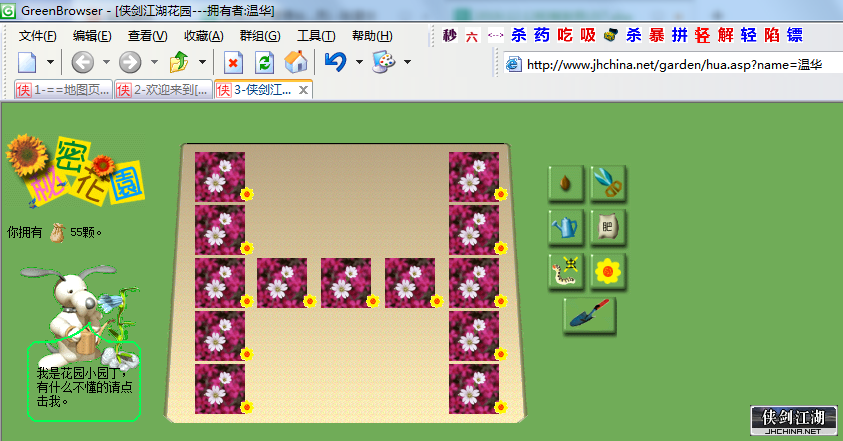The width and height of the screenshot is (843, 441).
Task: Click the center flower plot in middle row
Action: point(346,283)
